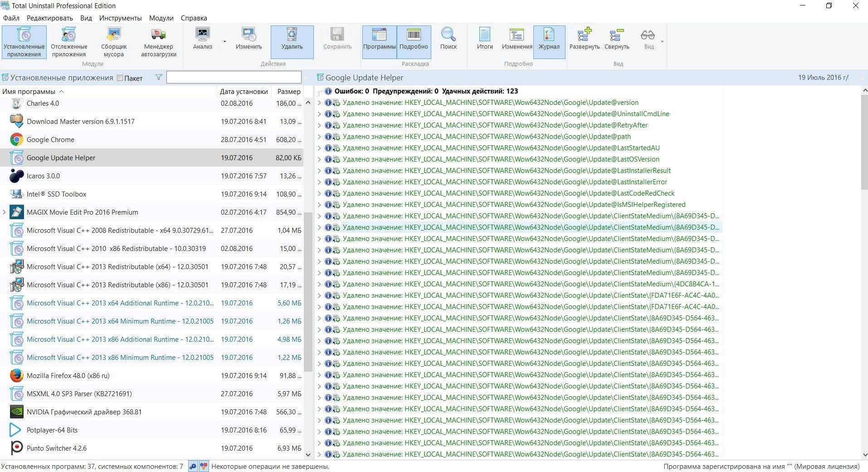Sort by Размер column header
Image resolution: width=868 pixels, height=472 pixels.
[x=288, y=91]
